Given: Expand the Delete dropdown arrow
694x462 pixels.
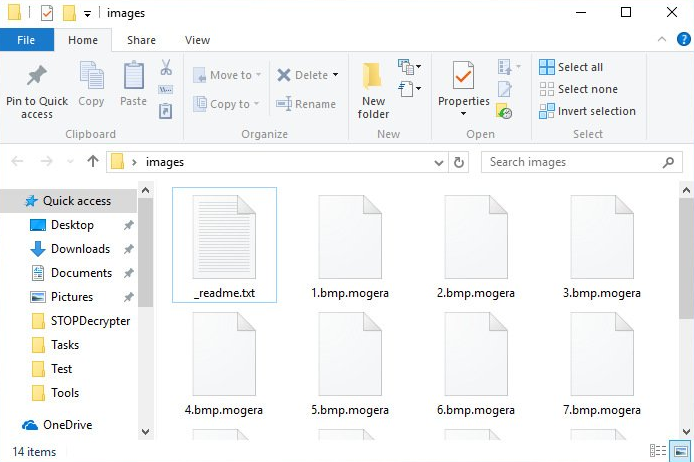Looking at the screenshot, I should (x=336, y=75).
